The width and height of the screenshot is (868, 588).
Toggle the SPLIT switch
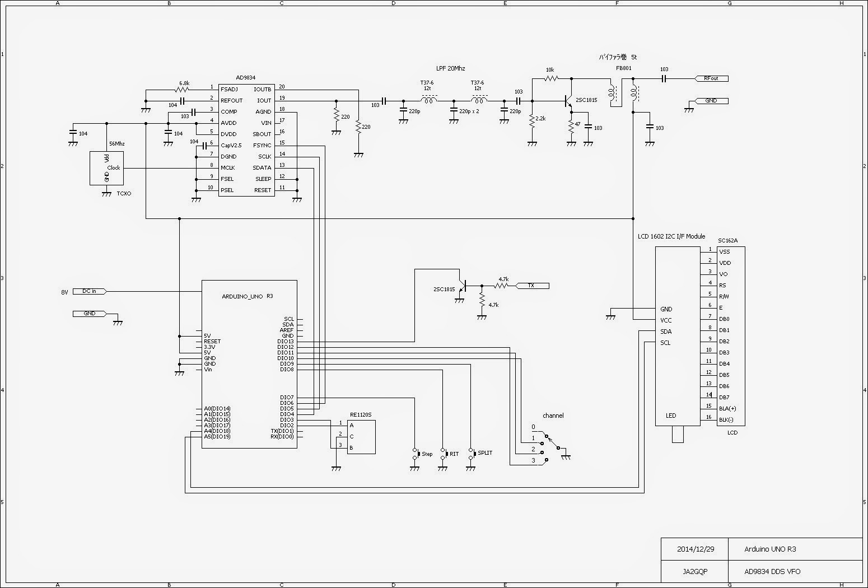click(x=473, y=452)
